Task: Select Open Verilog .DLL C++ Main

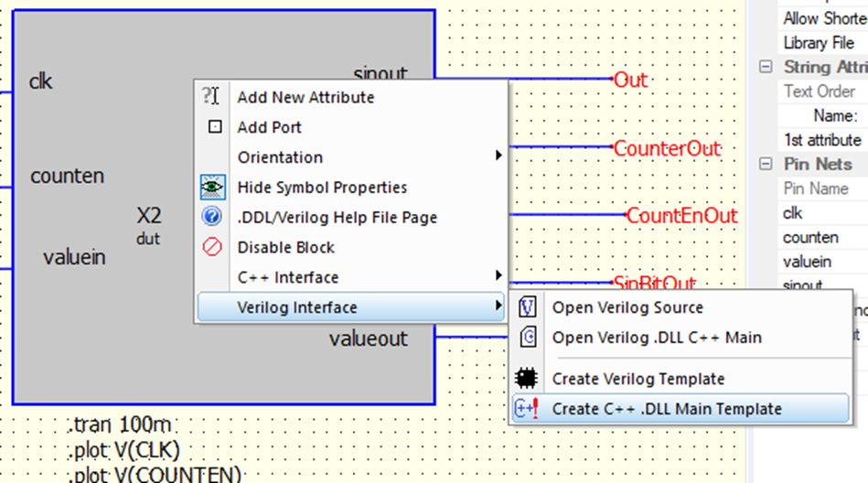Action: click(x=680, y=338)
